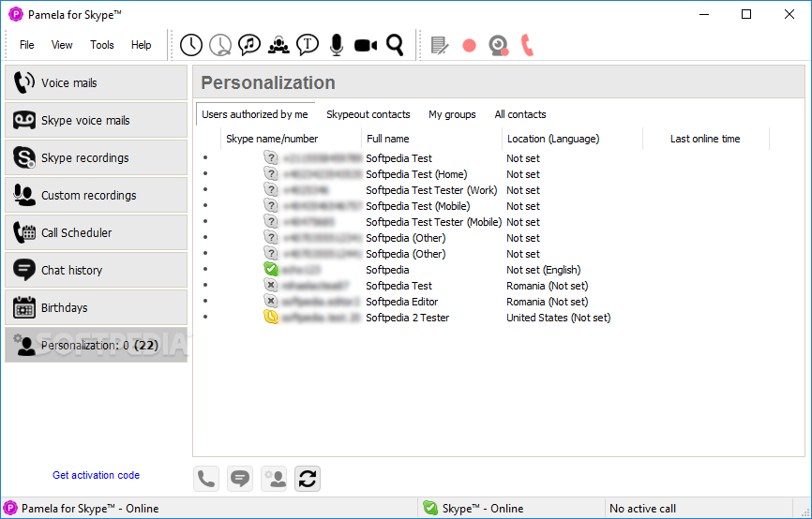Viewport: 812px width, 519px height.
Task: Open Skype recordings section
Action: point(97,157)
